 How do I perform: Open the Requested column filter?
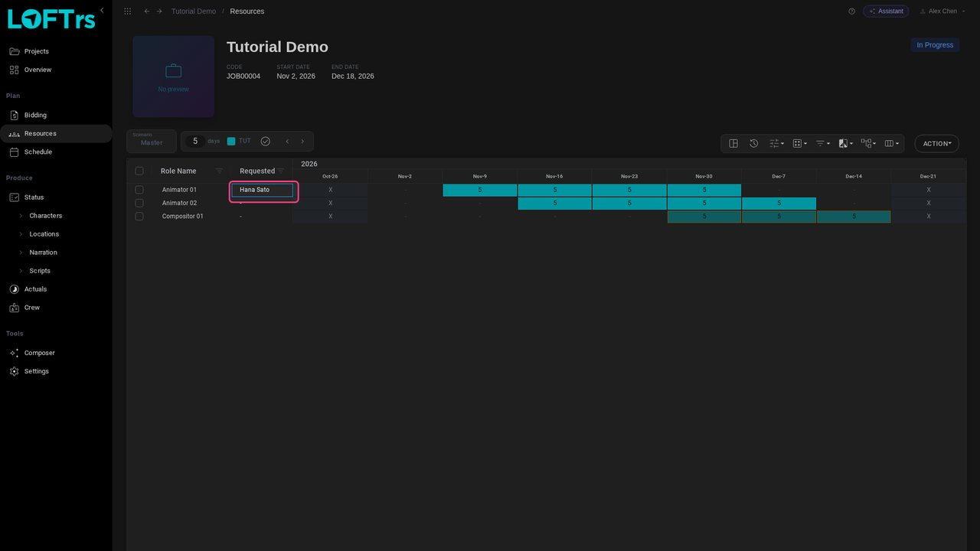[x=281, y=171]
